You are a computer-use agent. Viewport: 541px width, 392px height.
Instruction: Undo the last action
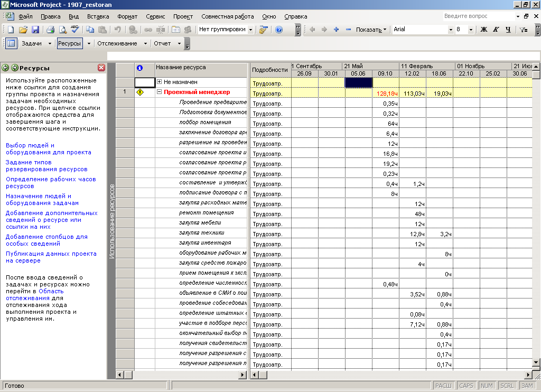tap(117, 30)
